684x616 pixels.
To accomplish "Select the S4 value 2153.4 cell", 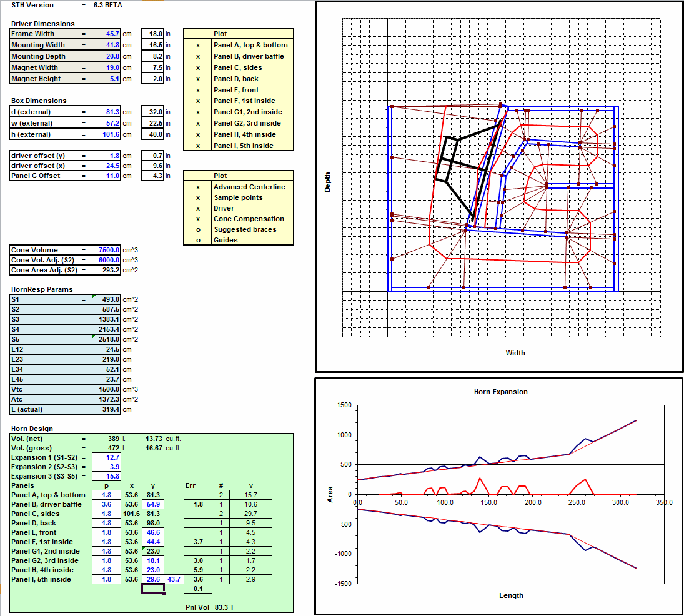I will click(106, 329).
